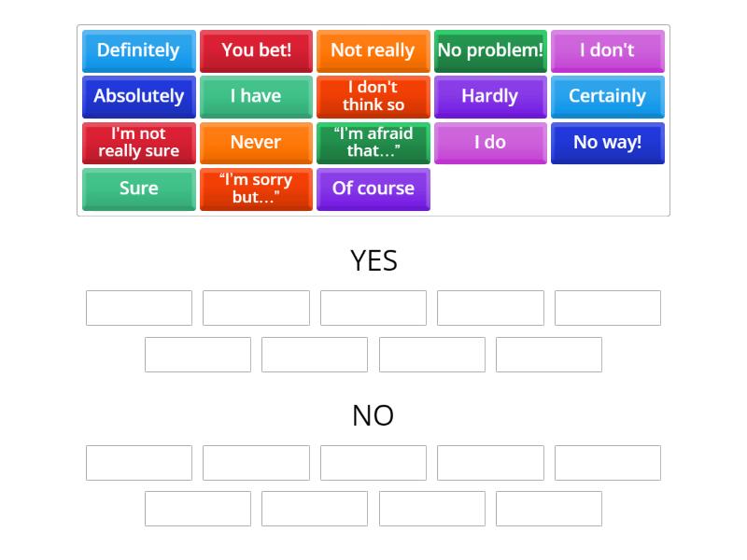Select the 'I'm afraid that…' tile
747x560 pixels.
point(373,143)
